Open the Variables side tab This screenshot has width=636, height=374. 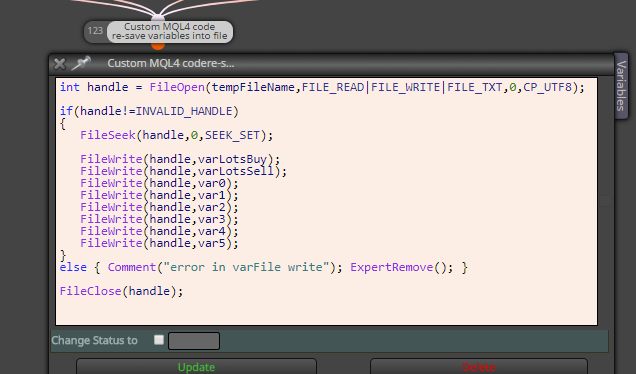pos(621,86)
